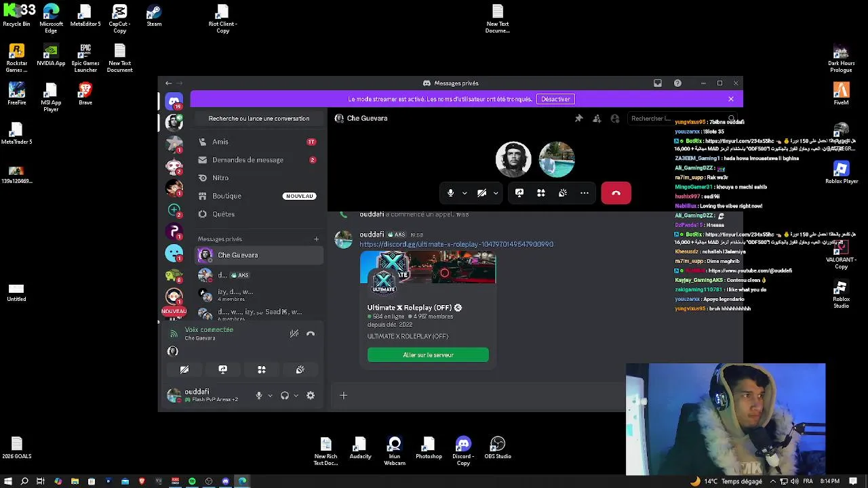Select Che Guevara conversation
868x488 pixels.
[258, 255]
